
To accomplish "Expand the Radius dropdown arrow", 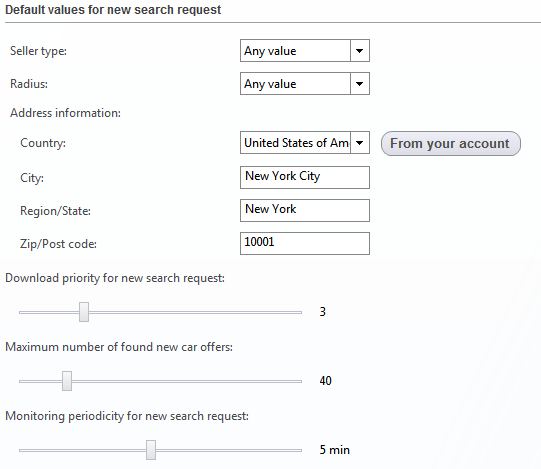I will coord(360,84).
